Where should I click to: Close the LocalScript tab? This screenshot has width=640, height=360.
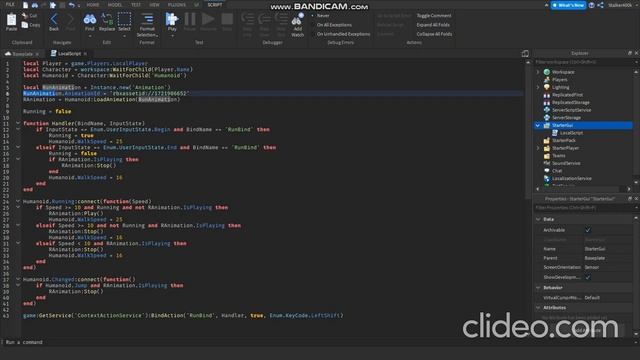pyautogui.click(x=85, y=54)
